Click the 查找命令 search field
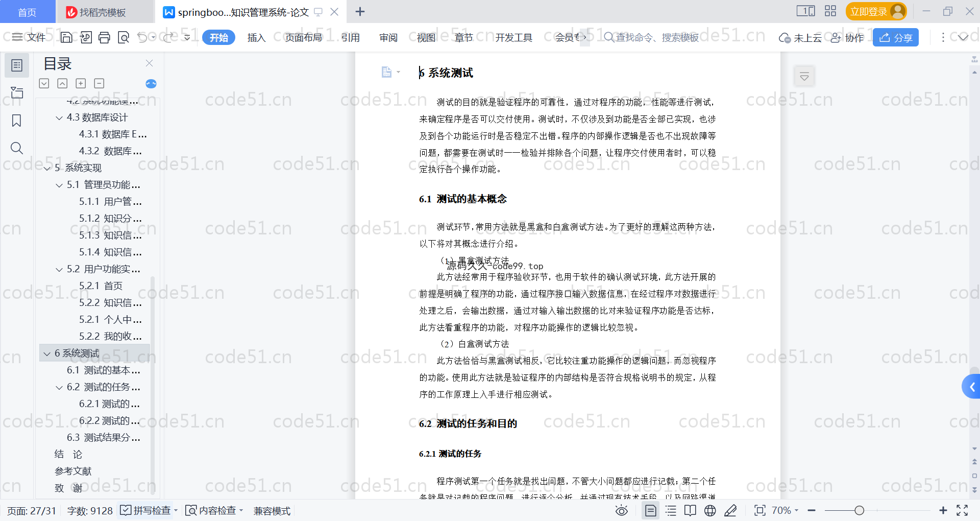 (651, 37)
